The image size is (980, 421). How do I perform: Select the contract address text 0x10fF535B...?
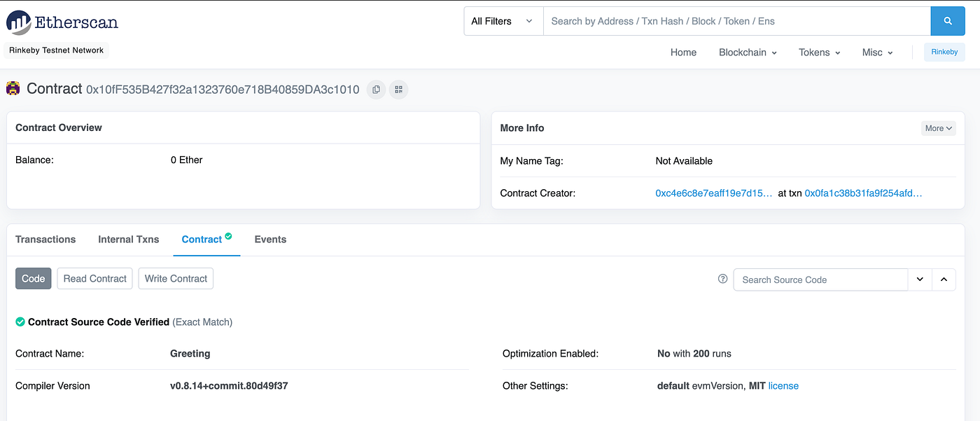click(x=223, y=90)
